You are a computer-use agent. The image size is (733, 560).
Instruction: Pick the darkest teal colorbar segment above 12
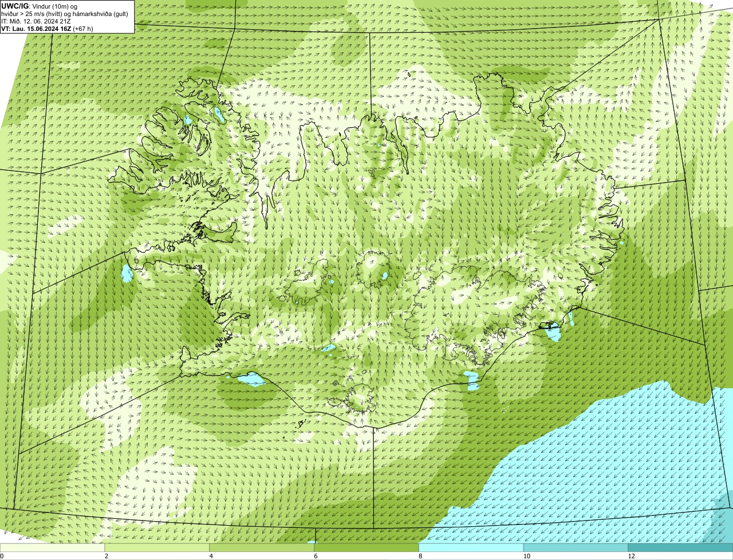(x=680, y=548)
